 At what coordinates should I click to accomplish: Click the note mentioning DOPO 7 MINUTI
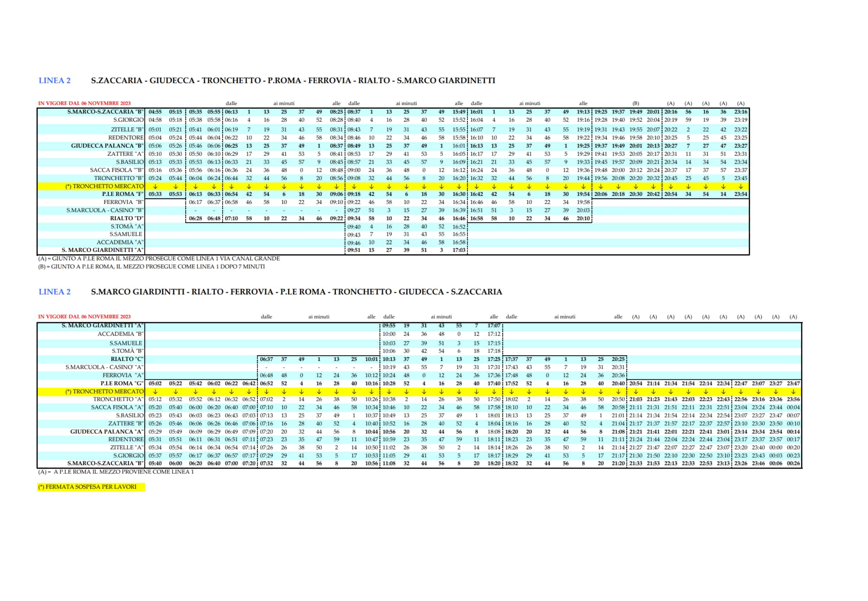click(x=151, y=267)
